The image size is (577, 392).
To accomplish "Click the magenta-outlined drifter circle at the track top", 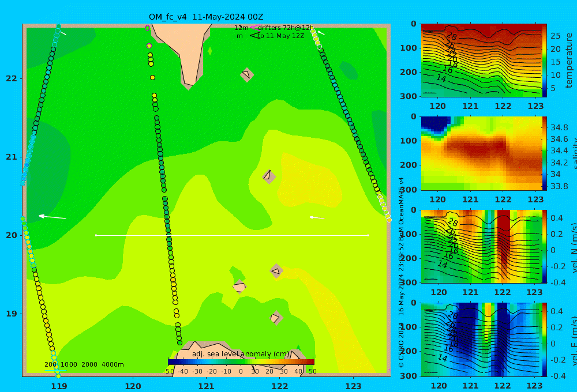I will (x=148, y=28).
